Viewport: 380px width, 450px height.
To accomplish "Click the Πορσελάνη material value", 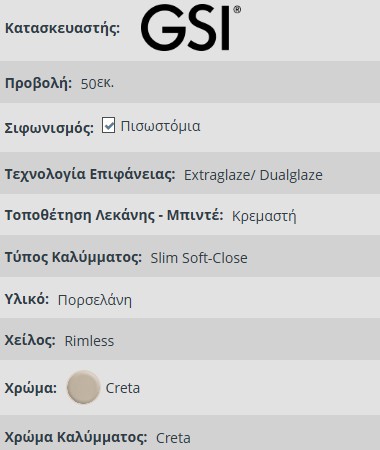I will 95,300.
